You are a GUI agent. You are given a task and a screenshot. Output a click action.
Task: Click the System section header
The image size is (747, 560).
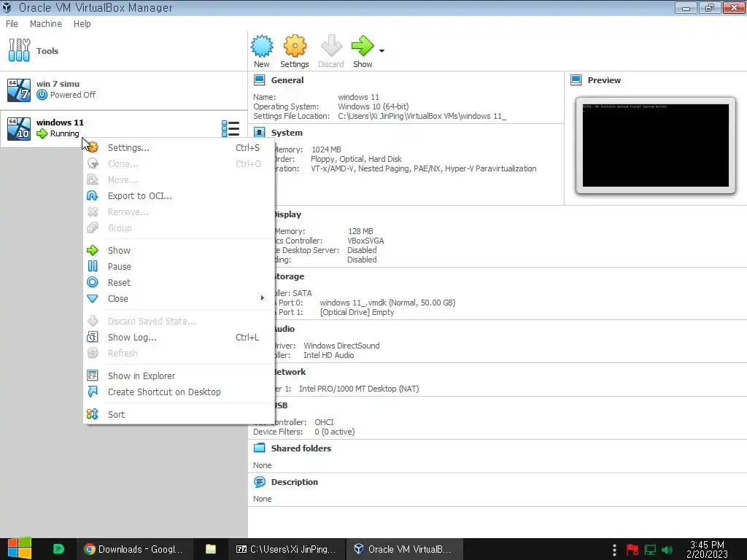coord(287,133)
